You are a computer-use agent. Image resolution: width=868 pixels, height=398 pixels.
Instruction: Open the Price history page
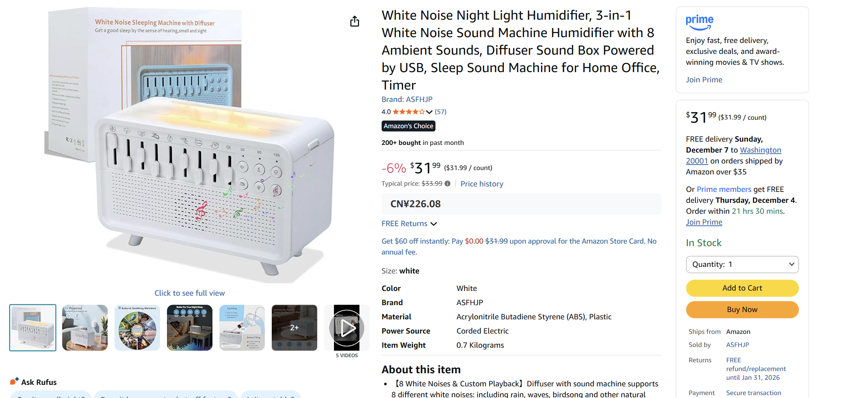[x=482, y=184]
